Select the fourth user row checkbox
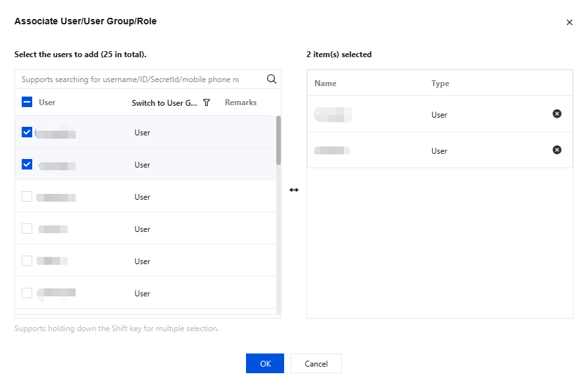Image resolution: width=588 pixels, height=387 pixels. [x=27, y=229]
